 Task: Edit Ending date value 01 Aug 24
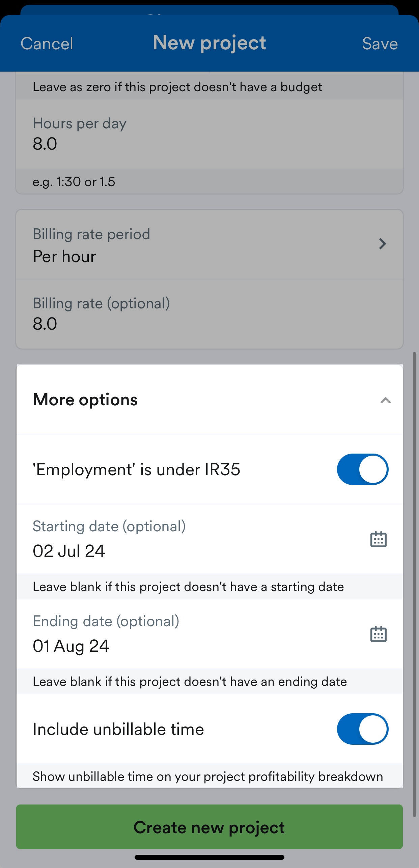click(71, 646)
